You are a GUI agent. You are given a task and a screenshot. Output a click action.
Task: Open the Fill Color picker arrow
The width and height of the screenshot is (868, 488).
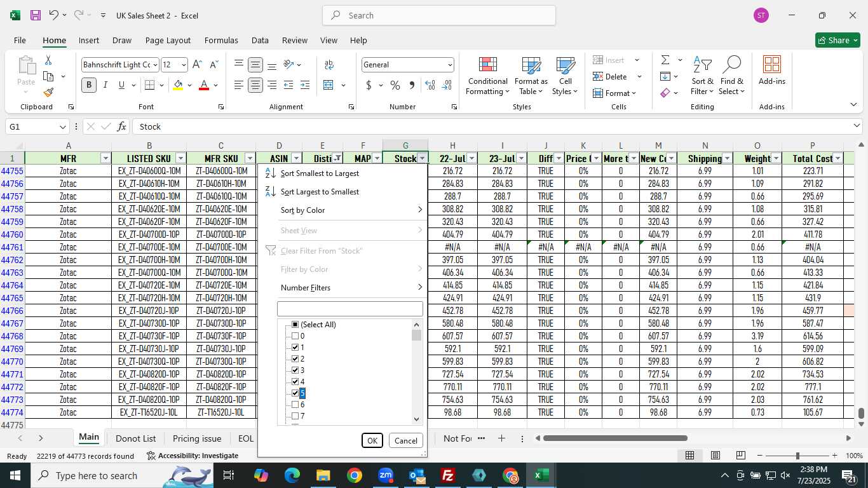[x=189, y=85]
